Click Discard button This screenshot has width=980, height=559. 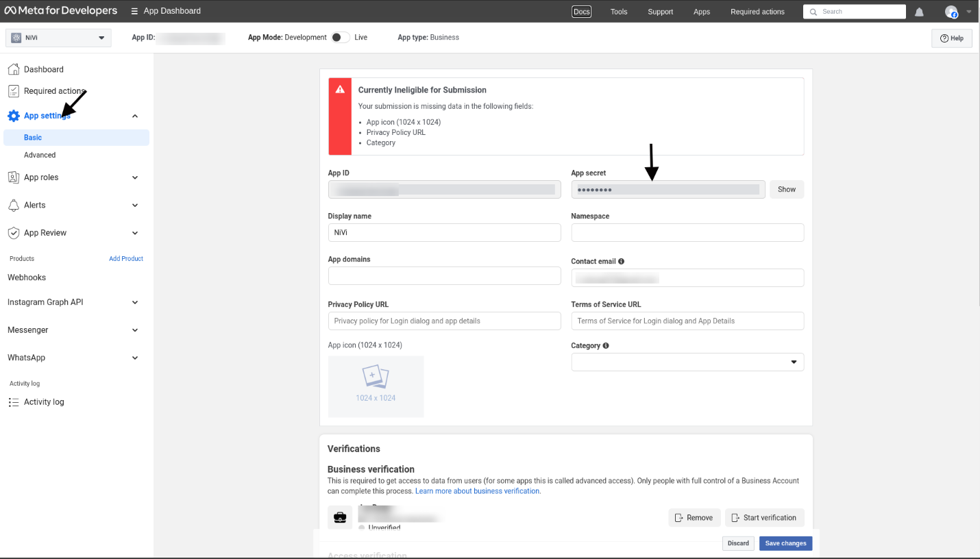pos(738,543)
